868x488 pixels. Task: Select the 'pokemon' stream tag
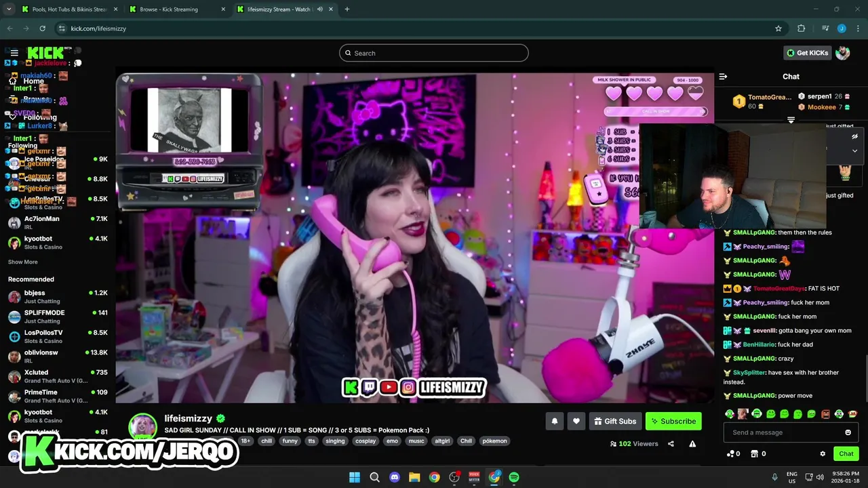pos(494,441)
